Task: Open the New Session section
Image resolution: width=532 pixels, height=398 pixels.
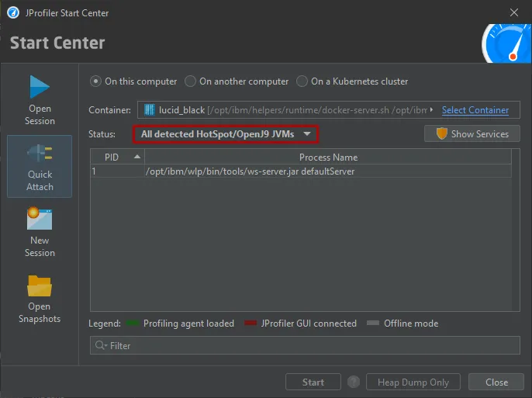Action: (x=40, y=233)
